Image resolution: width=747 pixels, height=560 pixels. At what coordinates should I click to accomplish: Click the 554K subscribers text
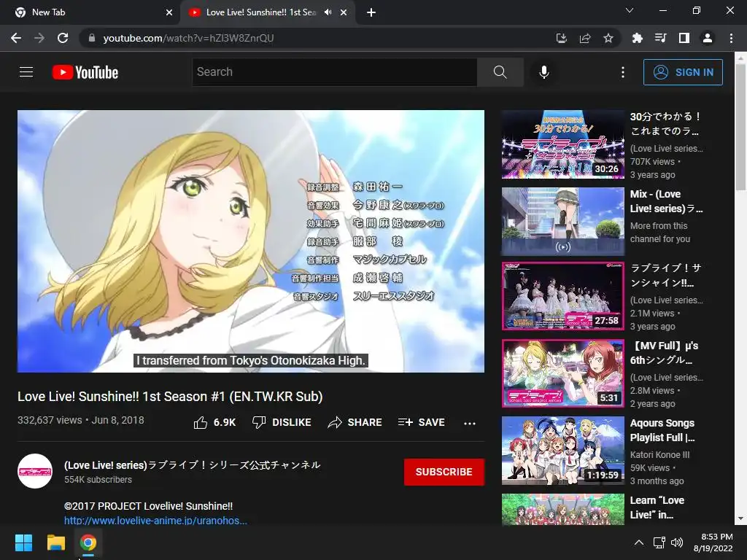[x=98, y=480]
